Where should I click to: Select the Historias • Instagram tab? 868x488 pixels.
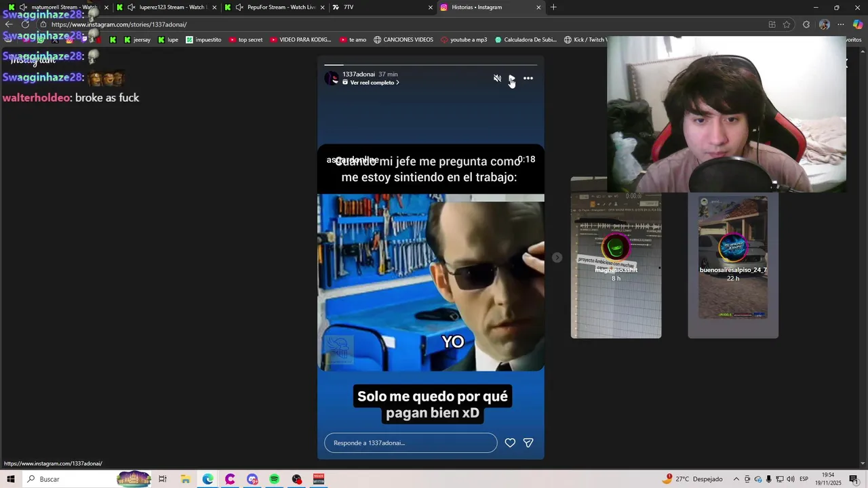[x=492, y=7]
